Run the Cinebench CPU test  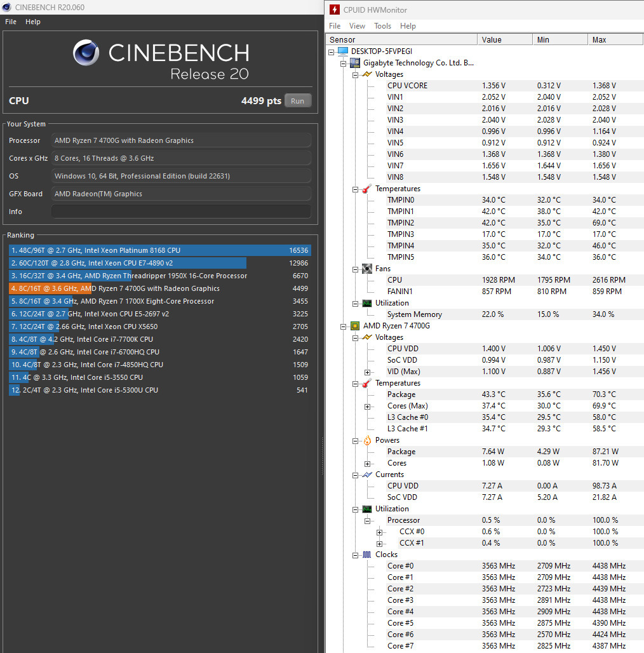click(298, 101)
